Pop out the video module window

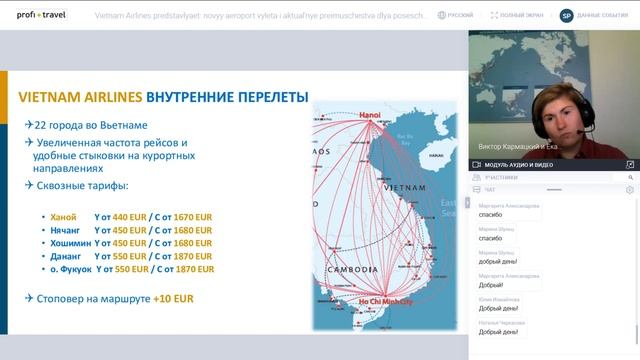pyautogui.click(x=630, y=165)
